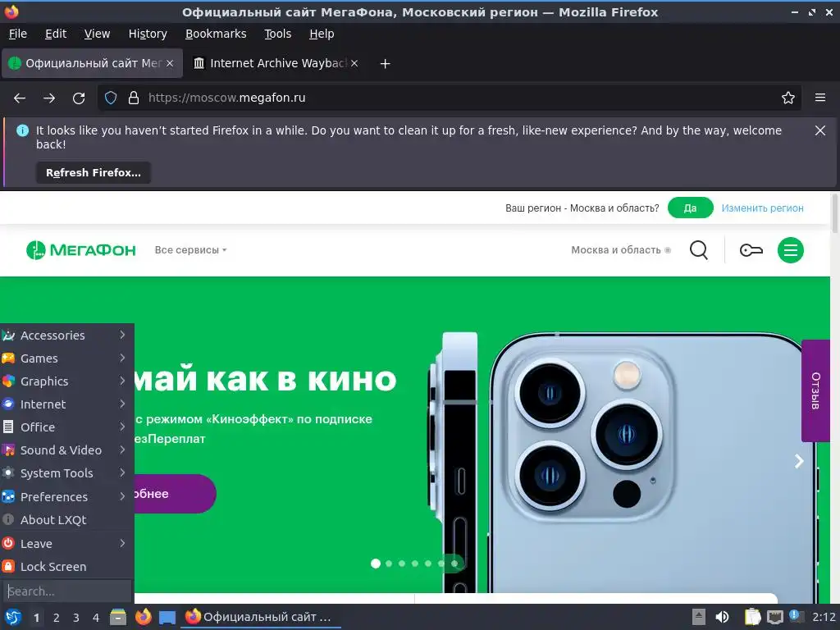Go forward to the next page
The height and width of the screenshot is (630, 840).
[x=49, y=98]
